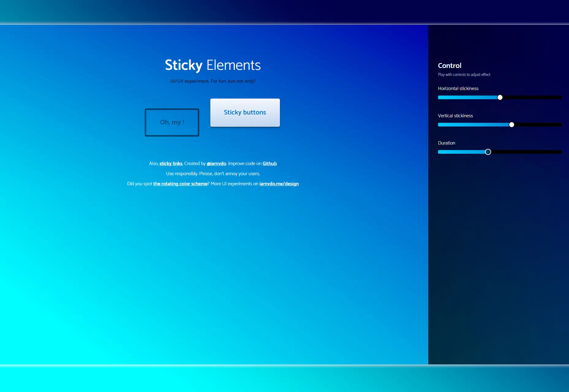Click the UI/UX experiment subtitle
Viewport: 569px width, 392px height.
(x=213, y=81)
